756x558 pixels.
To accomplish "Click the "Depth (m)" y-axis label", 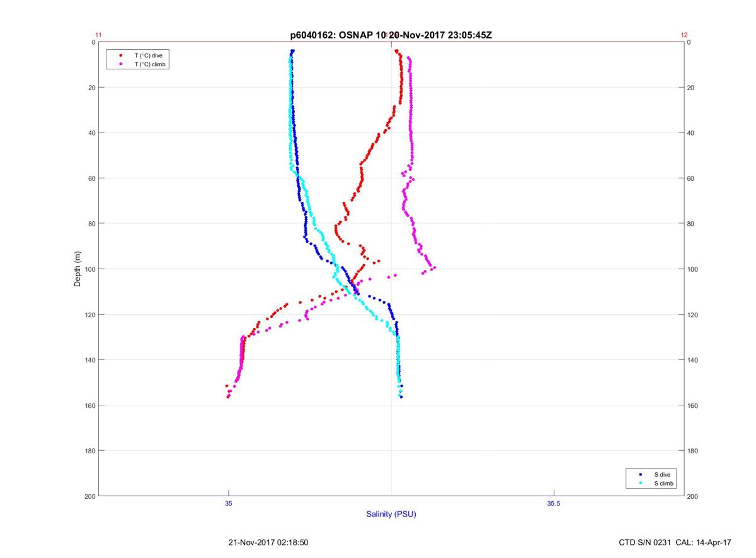I will tap(78, 269).
